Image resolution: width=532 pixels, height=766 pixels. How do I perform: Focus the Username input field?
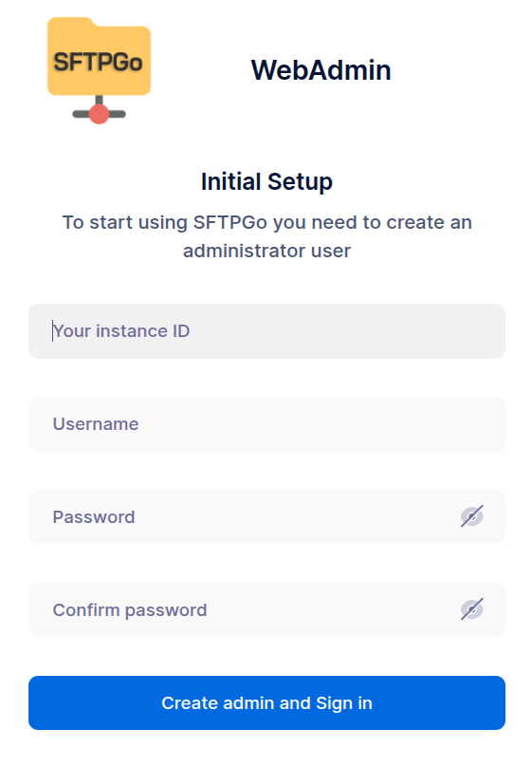[266, 424]
